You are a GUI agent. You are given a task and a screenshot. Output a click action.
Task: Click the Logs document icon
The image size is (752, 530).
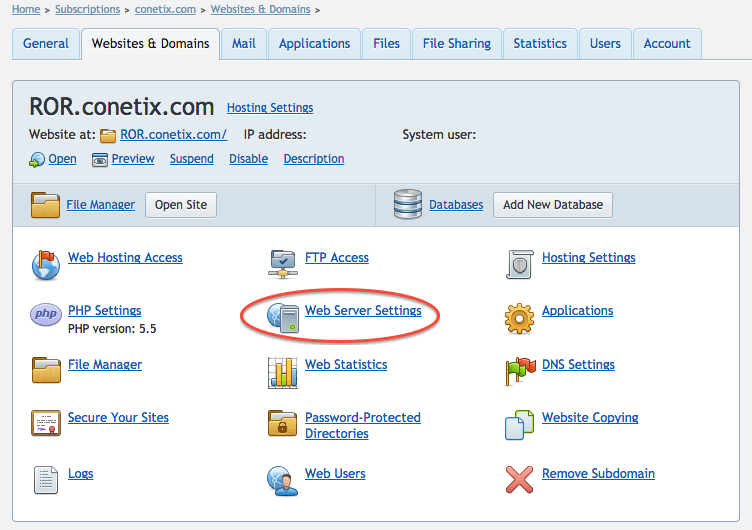pyautogui.click(x=46, y=480)
